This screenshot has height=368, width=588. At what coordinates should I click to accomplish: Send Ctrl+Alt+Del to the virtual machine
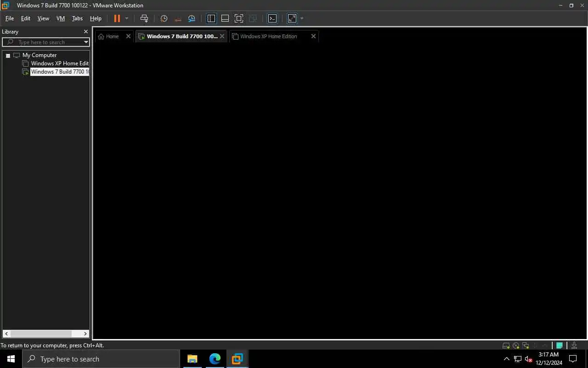pos(144,18)
